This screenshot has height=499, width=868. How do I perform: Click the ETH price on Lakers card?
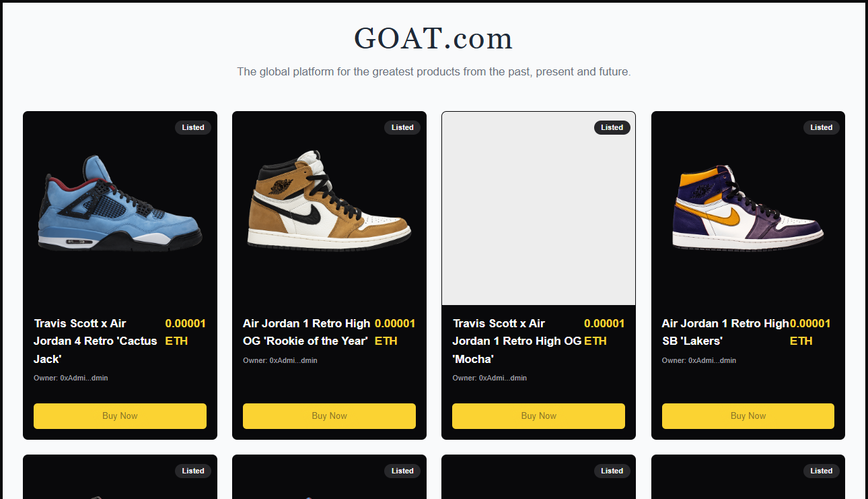(810, 333)
